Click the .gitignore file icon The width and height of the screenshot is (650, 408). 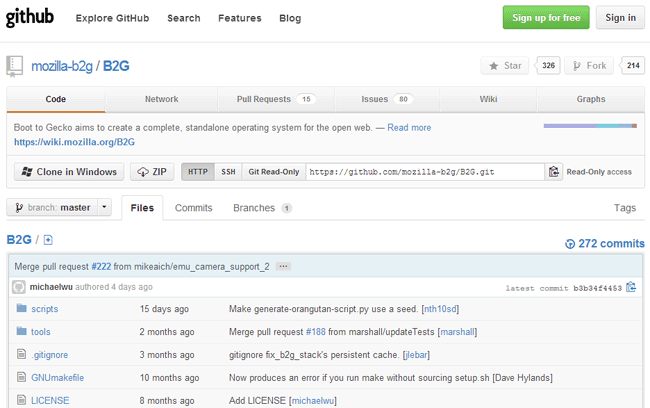tap(22, 354)
